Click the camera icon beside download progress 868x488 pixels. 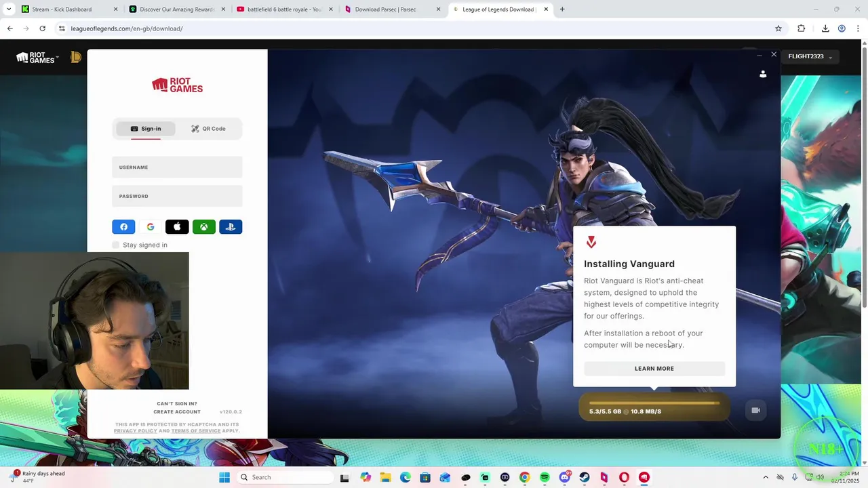(x=756, y=410)
